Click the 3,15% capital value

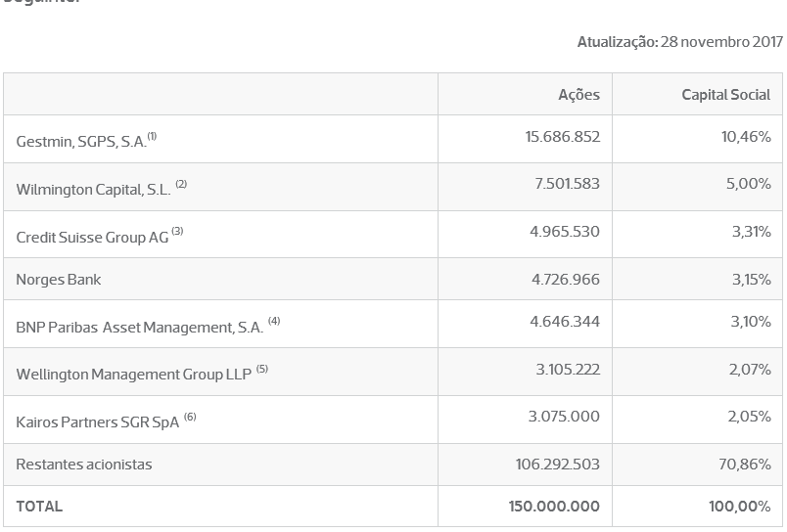click(751, 279)
